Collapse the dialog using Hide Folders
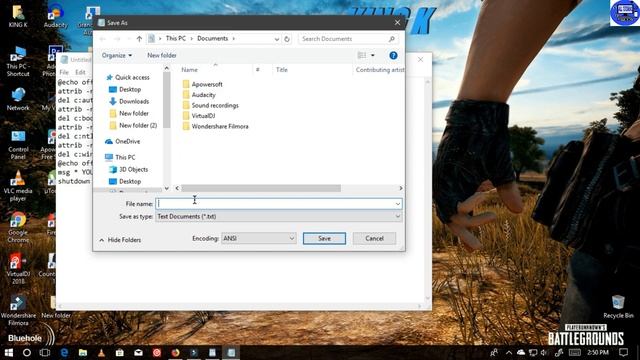640x360 pixels. [x=120, y=240]
